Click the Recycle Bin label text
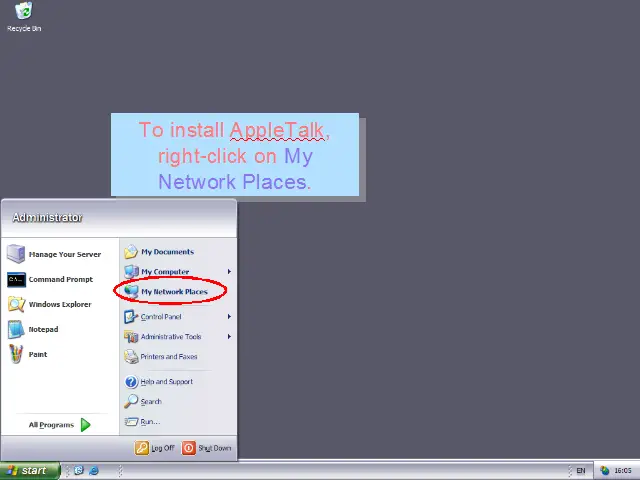 (24, 29)
